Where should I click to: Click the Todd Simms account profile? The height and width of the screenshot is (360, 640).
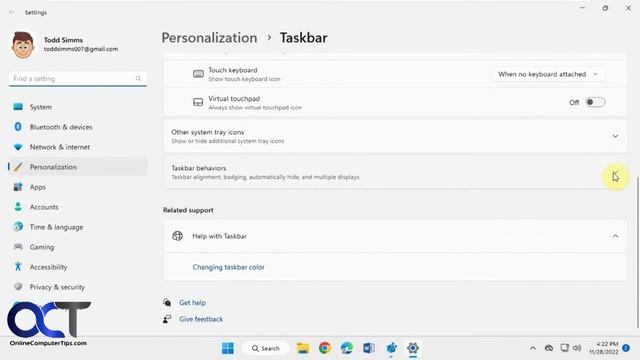(64, 44)
